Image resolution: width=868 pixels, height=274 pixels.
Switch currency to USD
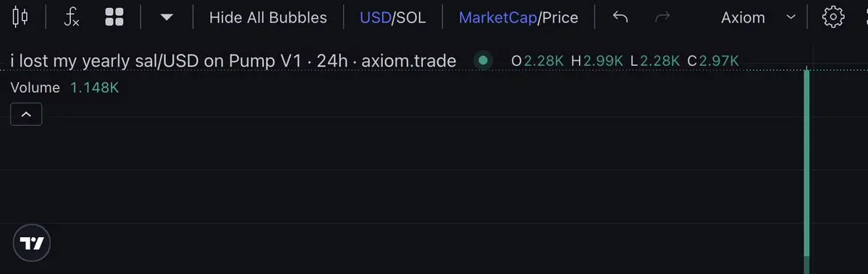coord(375,17)
